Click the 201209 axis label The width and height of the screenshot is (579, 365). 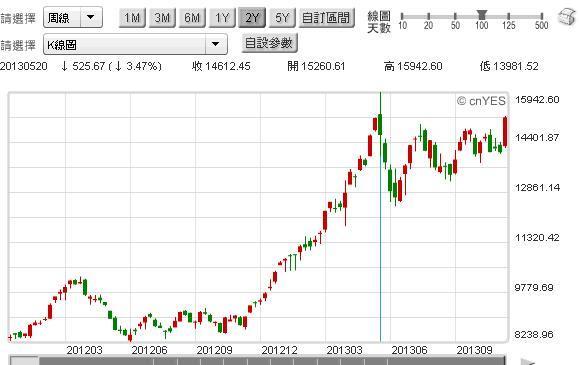pyautogui.click(x=214, y=350)
